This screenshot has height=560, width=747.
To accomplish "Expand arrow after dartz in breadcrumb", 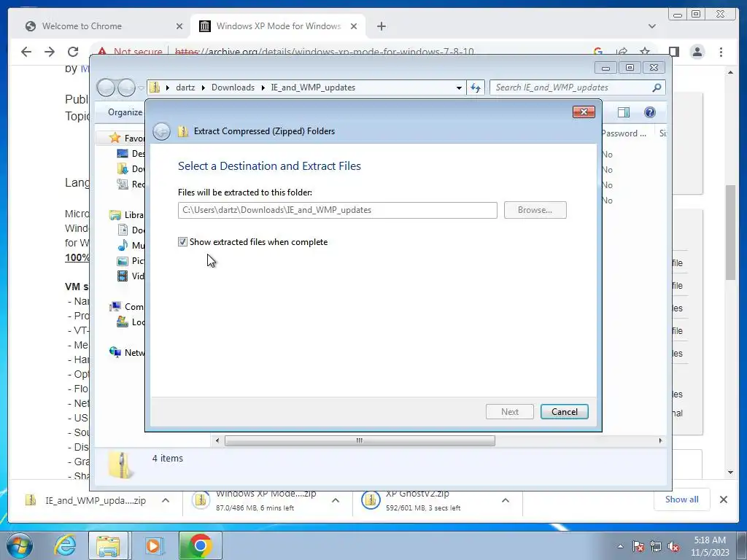I will tap(204, 87).
